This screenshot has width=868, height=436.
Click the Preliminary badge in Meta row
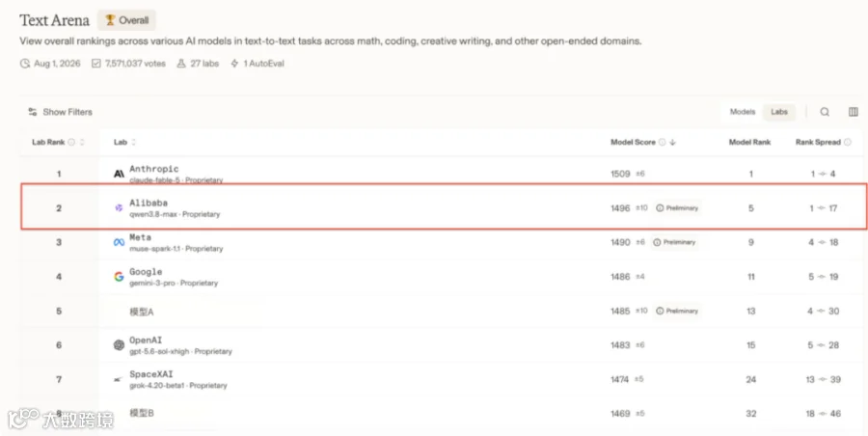click(674, 243)
